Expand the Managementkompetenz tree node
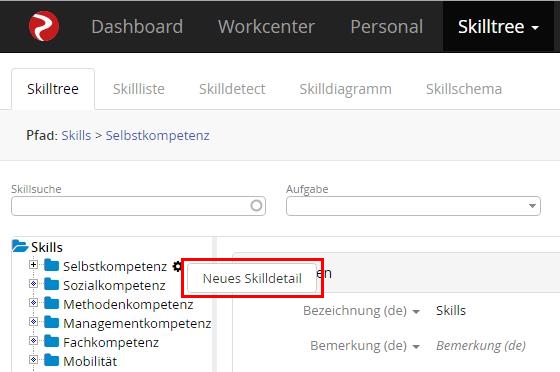Image resolution: width=560 pixels, height=372 pixels. click(x=33, y=322)
